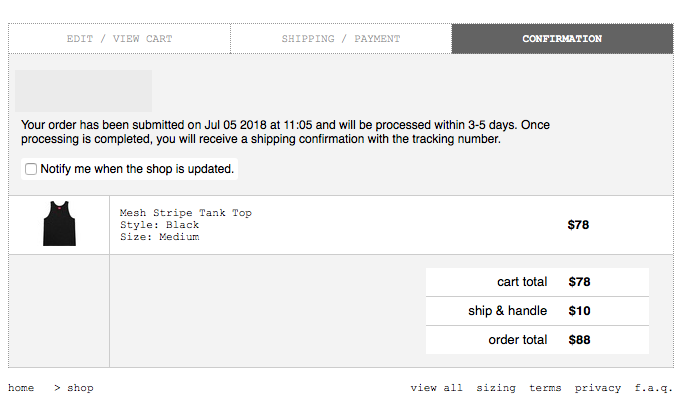The image size is (695, 414).
Task: Open the privacy link
Action: [x=597, y=388]
